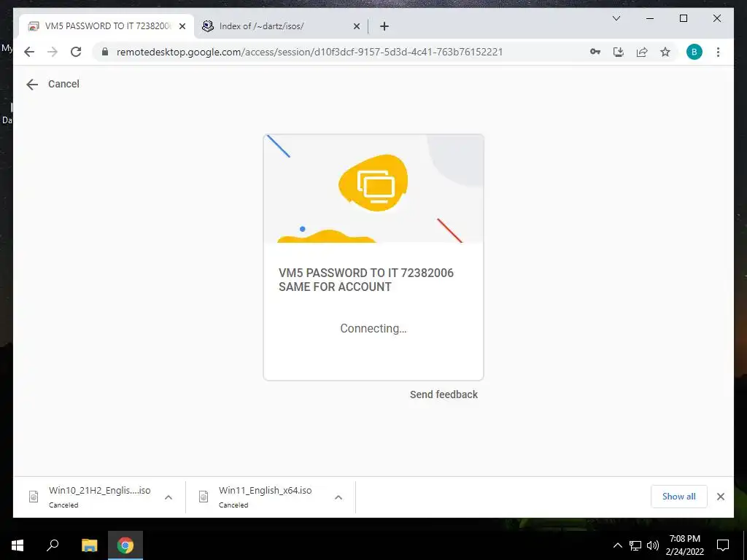Expand options for Win10_21H2 download

[x=169, y=497]
